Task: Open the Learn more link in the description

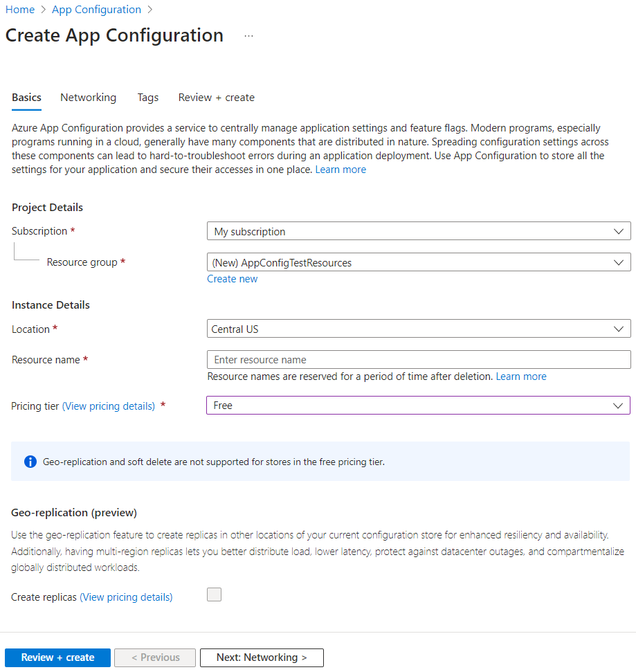Action: coord(340,169)
